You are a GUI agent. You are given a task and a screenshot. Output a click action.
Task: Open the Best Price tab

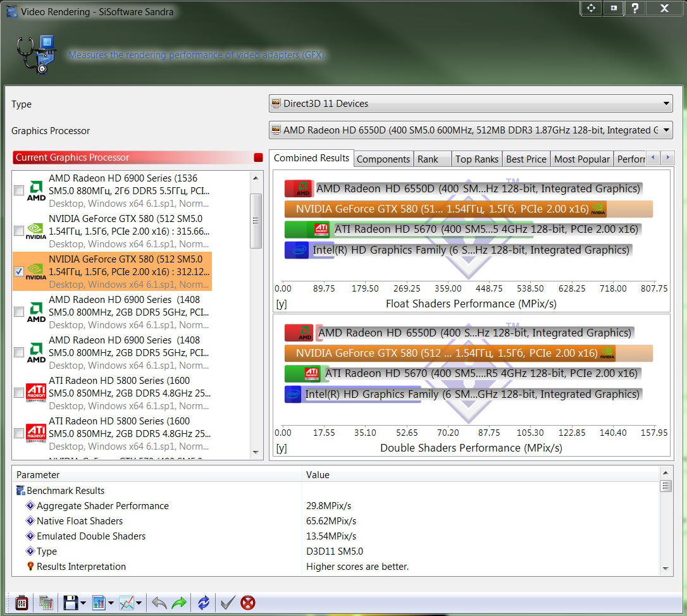(x=526, y=159)
